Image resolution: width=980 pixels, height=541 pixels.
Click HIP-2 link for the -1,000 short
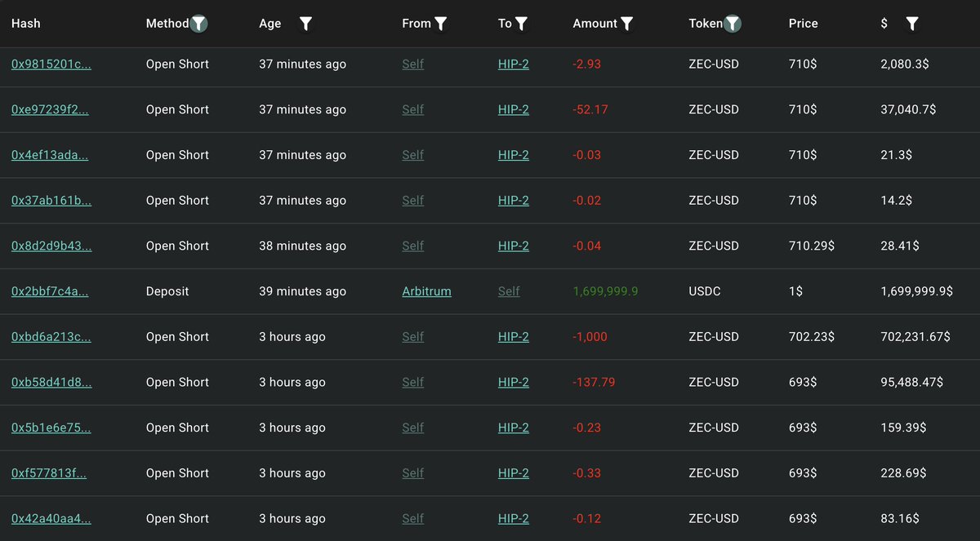pos(513,337)
